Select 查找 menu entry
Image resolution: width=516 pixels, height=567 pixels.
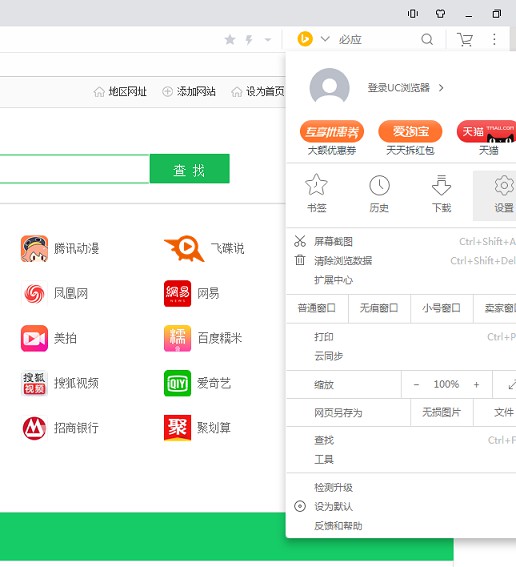(324, 440)
